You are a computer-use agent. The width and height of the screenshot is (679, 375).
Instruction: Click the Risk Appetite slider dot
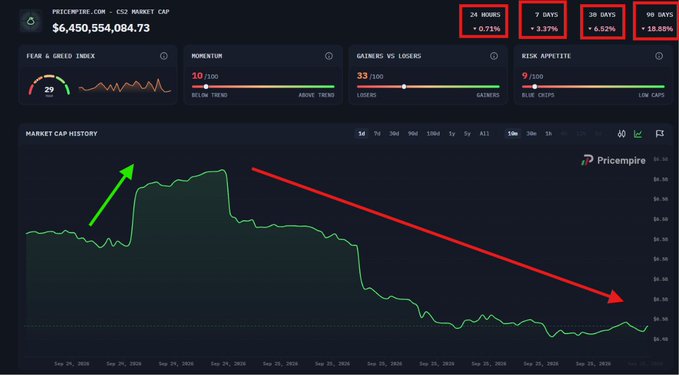(534, 87)
